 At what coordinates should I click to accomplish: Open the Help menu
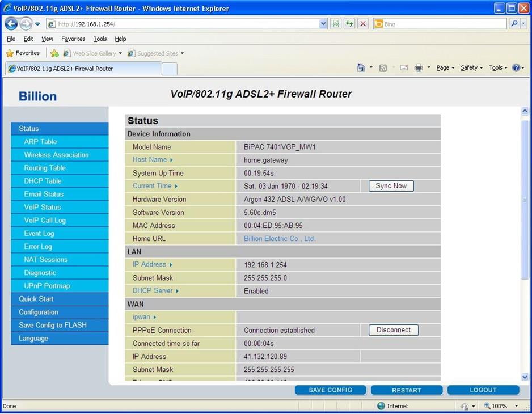[x=120, y=39]
